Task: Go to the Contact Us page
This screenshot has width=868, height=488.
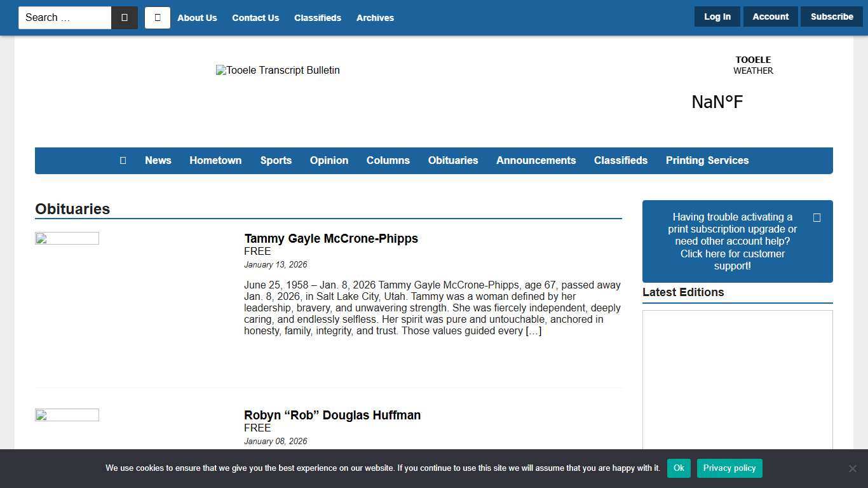Action: [x=255, y=18]
